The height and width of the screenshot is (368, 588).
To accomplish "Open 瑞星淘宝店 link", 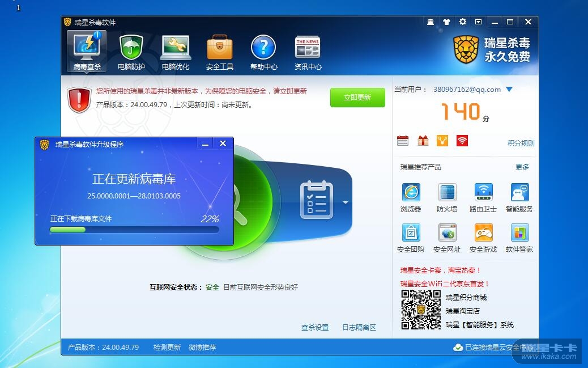I will 463,311.
